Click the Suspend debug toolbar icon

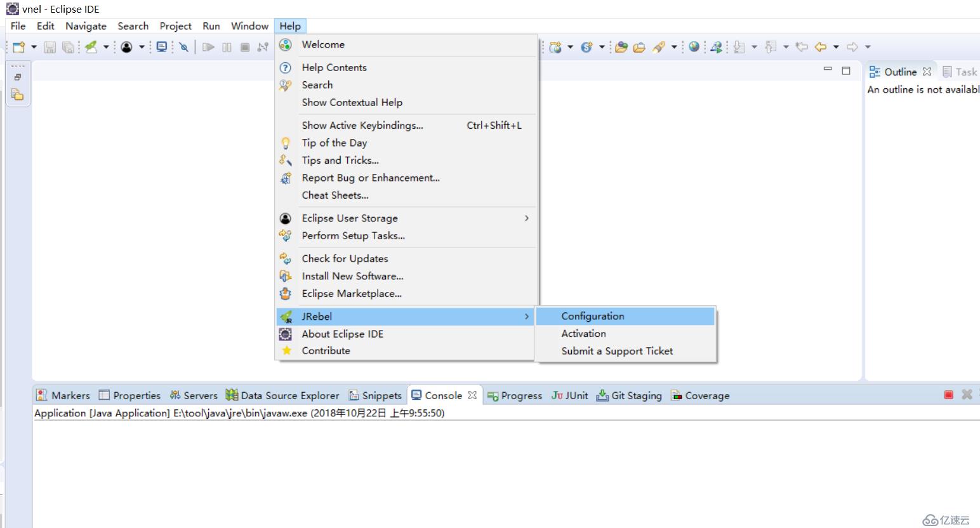227,47
